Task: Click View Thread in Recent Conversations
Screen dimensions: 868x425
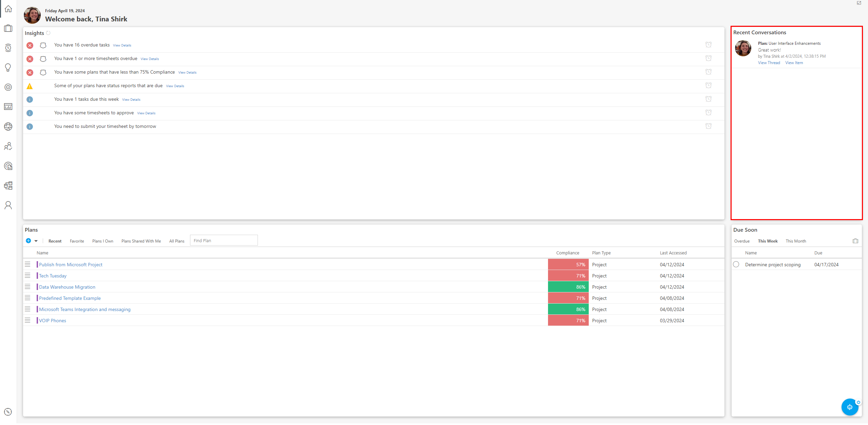Action: click(769, 63)
